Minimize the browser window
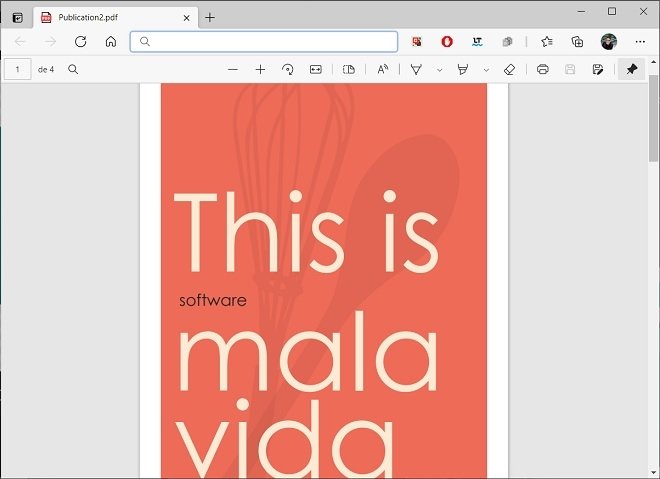The width and height of the screenshot is (660, 479). coord(582,12)
